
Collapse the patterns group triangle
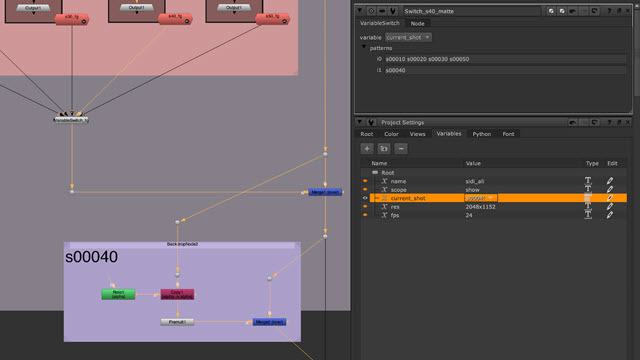(x=364, y=47)
